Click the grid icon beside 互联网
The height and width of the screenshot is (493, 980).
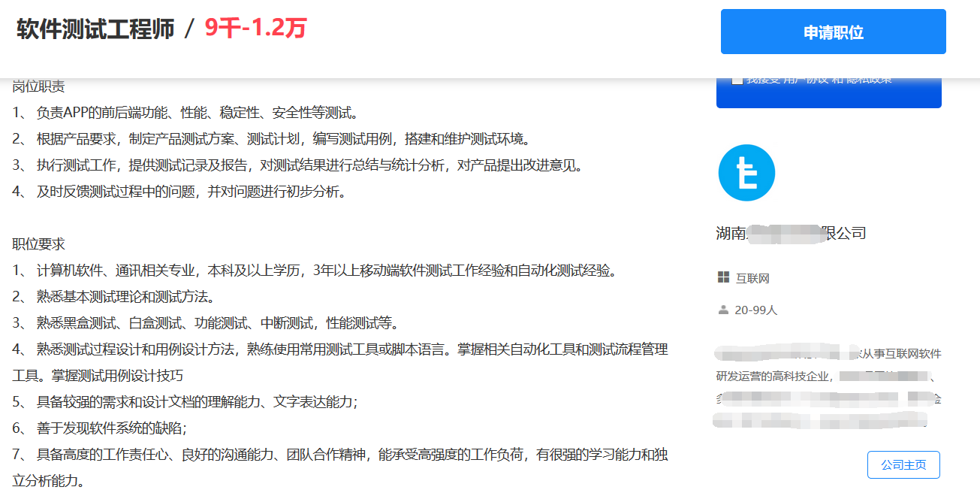(x=723, y=278)
